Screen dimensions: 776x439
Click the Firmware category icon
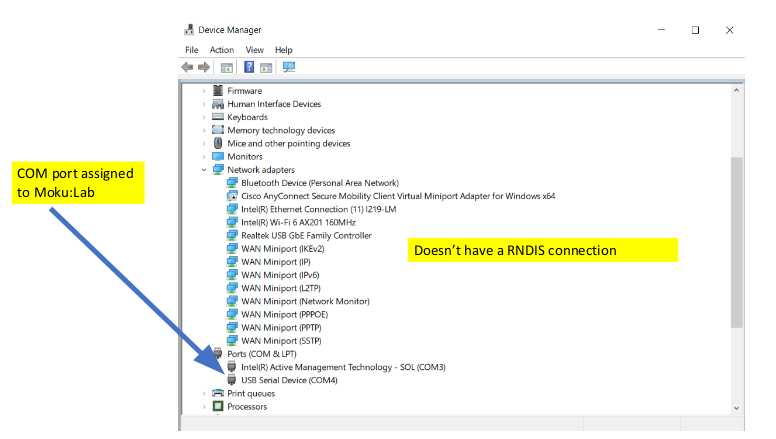click(x=218, y=91)
